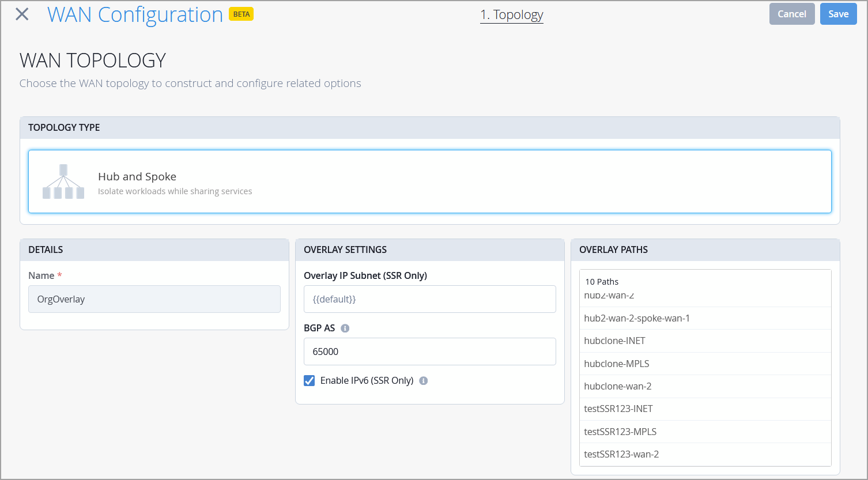The width and height of the screenshot is (868, 480).
Task: Select the testSSR123-MPLS overlay path
Action: click(620, 432)
